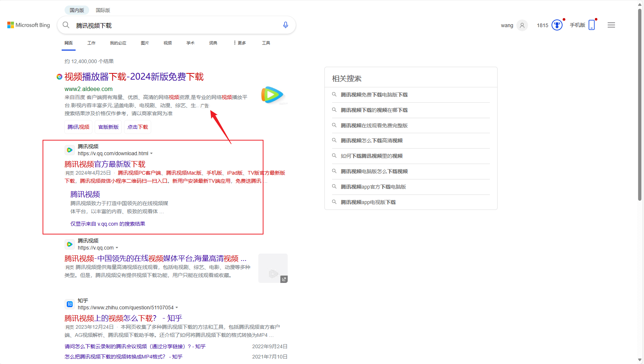Open 腾讯视频官方最新版下载 result
Viewport: 644px width, 364px height.
(105, 164)
